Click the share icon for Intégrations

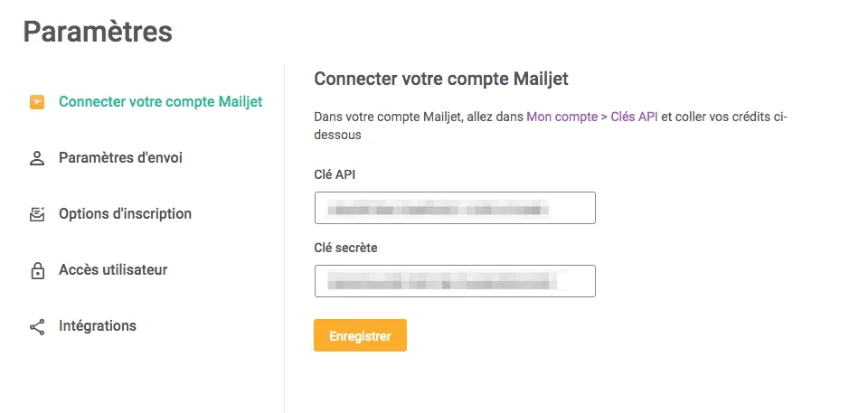pos(37,326)
